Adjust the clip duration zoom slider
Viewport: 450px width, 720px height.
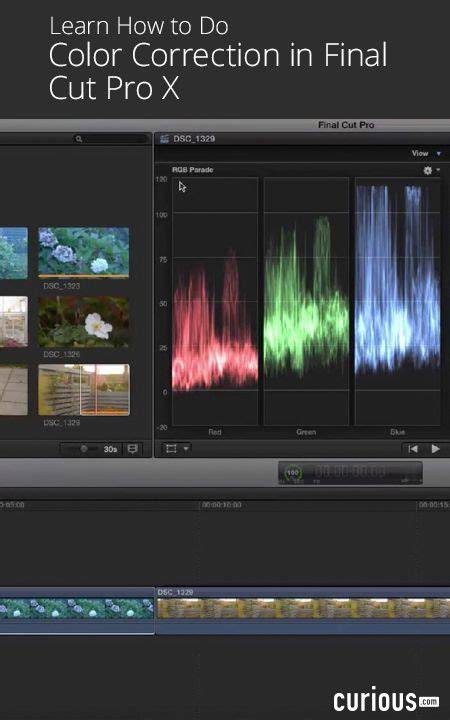pos(84,449)
